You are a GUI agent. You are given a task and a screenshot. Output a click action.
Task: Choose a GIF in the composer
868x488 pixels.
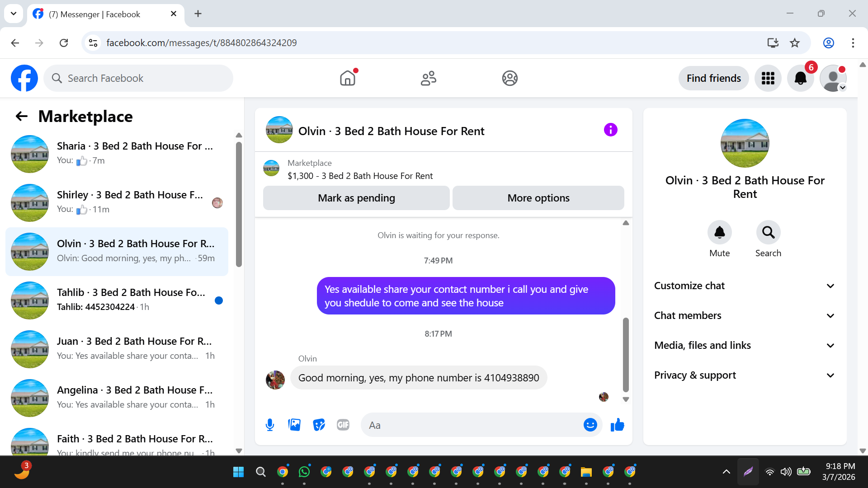tap(343, 425)
